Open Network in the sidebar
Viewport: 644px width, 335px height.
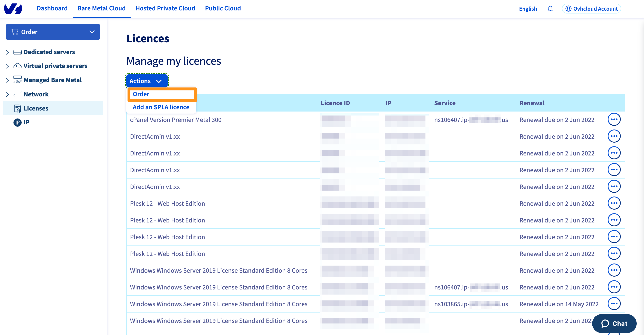coord(36,94)
